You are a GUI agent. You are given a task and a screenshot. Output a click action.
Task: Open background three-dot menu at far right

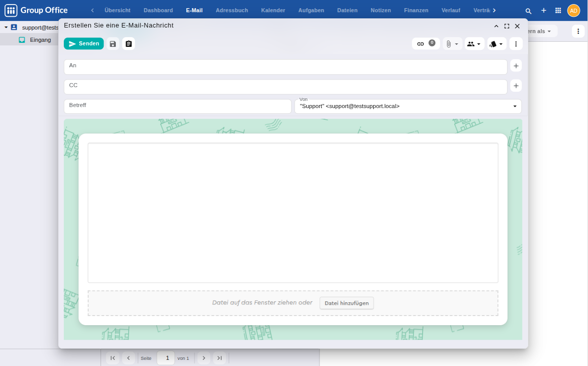578,32
